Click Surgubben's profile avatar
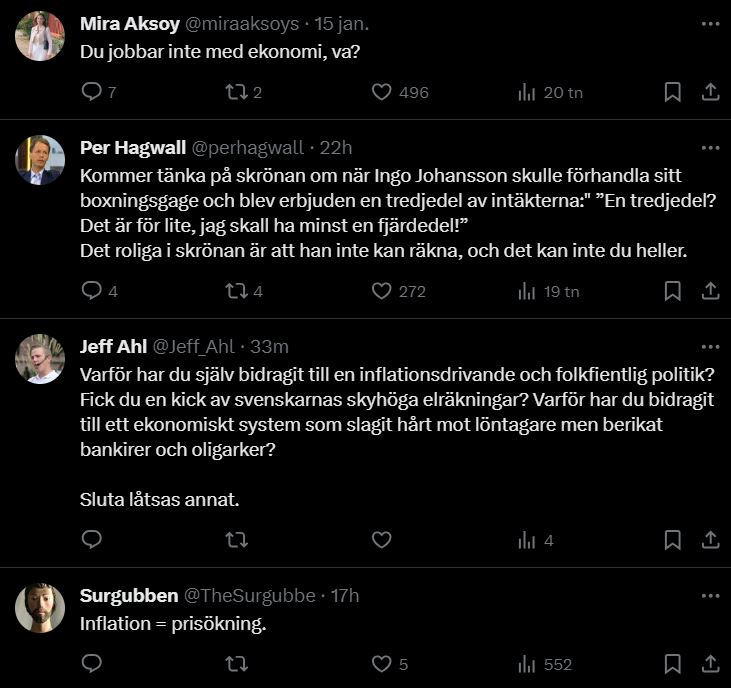 [x=41, y=607]
